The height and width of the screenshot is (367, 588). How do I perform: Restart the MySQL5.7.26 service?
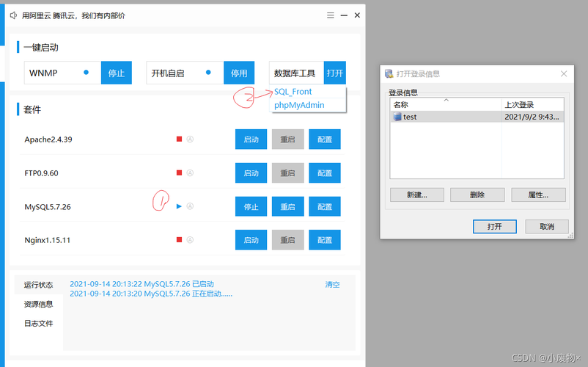[287, 206]
